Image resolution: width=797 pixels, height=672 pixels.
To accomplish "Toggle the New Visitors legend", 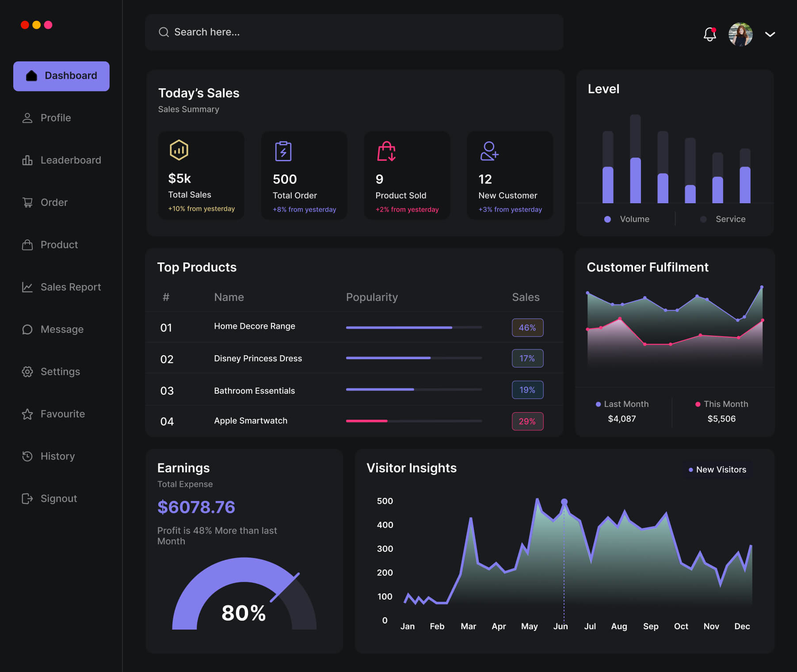I will tap(717, 470).
